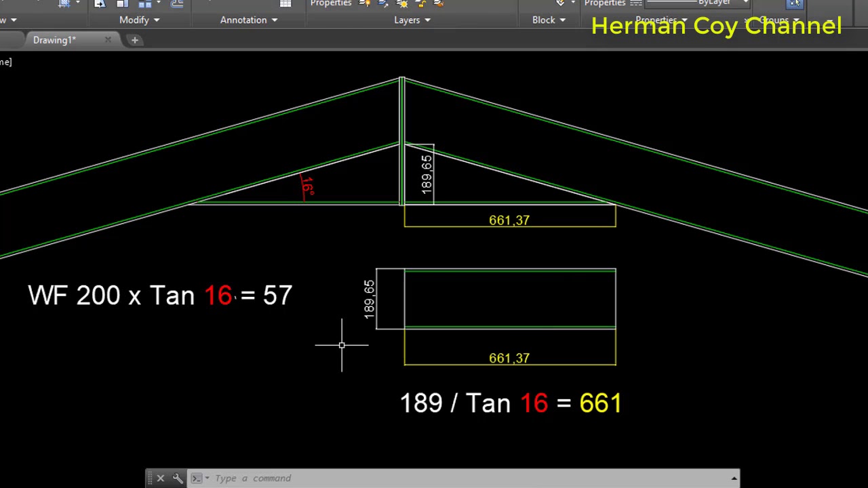The width and height of the screenshot is (868, 488).
Task: Expand the Layers panel dropdown
Action: pyautogui.click(x=412, y=20)
